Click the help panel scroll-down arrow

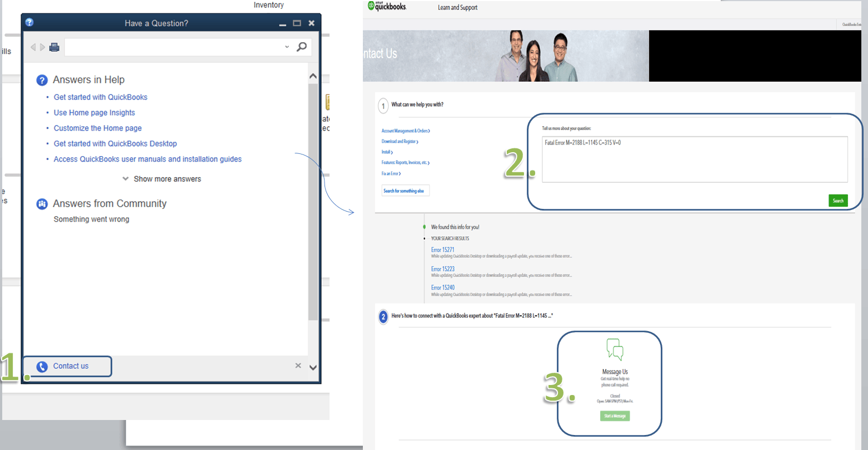(313, 367)
